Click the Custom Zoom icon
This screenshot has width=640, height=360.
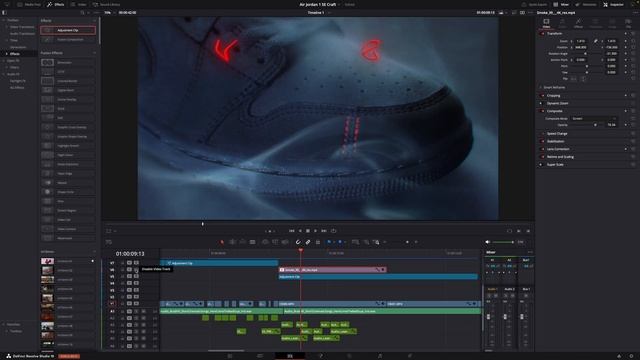tap(376, 242)
